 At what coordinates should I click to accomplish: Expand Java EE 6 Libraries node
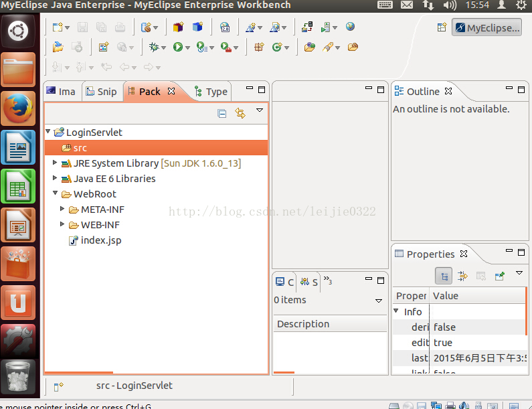55,178
